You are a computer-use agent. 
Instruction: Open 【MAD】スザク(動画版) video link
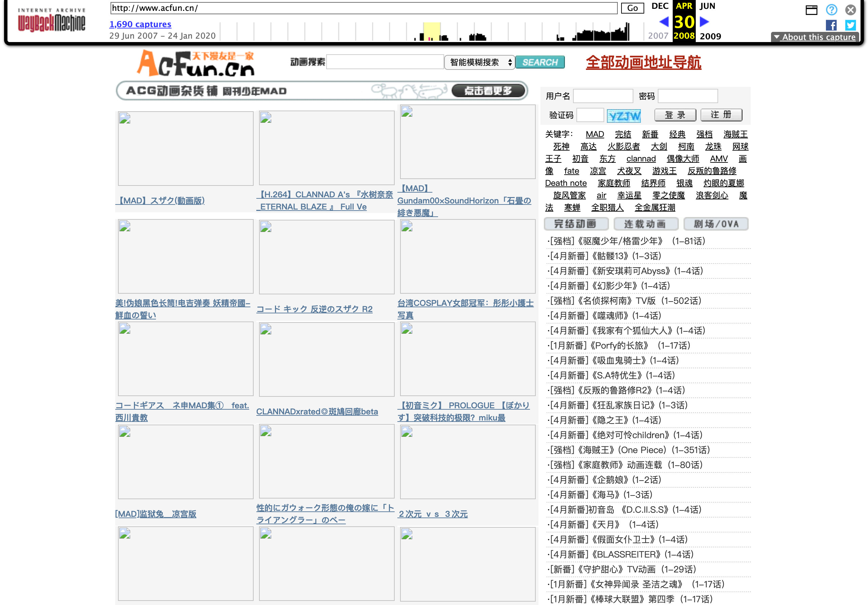click(x=160, y=200)
